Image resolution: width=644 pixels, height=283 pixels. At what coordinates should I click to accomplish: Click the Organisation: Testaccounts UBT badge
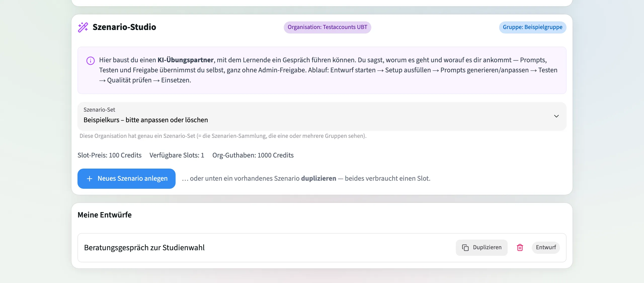click(328, 27)
